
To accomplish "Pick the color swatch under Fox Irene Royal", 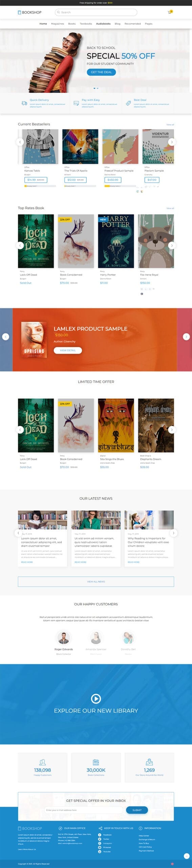I will coord(142,294).
